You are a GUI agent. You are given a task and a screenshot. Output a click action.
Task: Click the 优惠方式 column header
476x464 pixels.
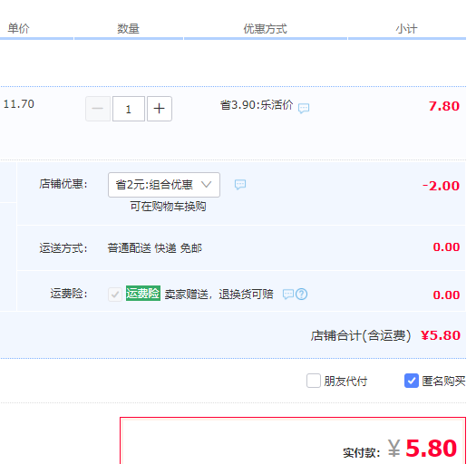click(266, 29)
